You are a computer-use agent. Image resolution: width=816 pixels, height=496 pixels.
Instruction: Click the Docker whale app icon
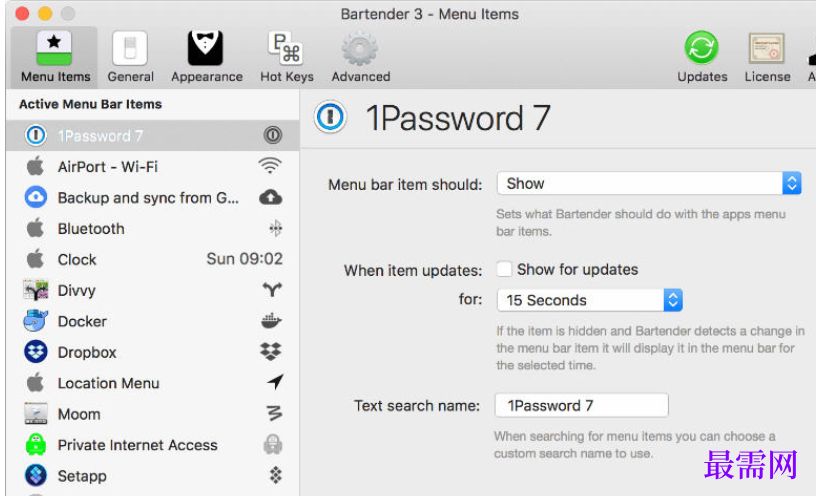tap(35, 321)
